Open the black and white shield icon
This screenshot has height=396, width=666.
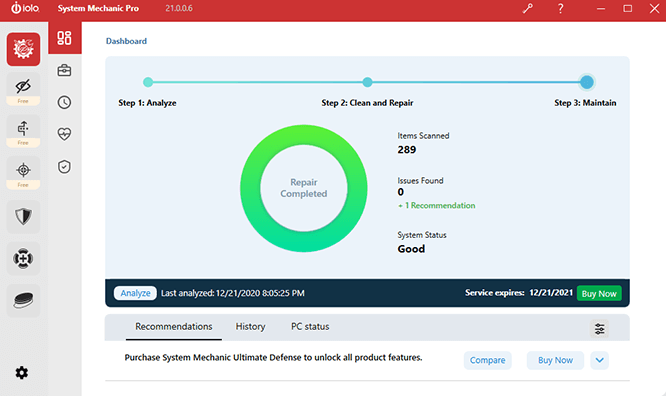click(23, 216)
